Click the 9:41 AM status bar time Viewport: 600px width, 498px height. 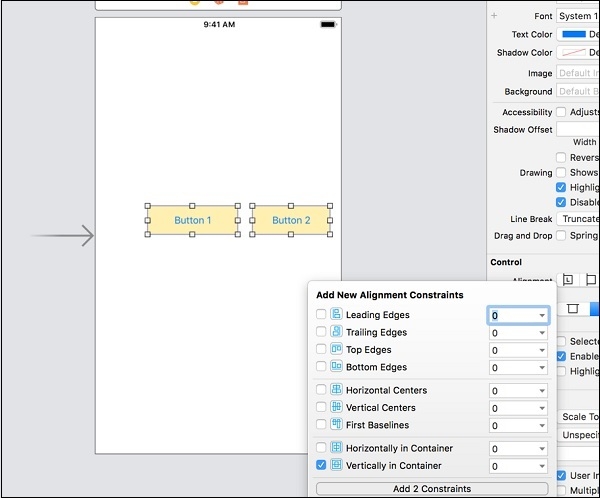(219, 24)
